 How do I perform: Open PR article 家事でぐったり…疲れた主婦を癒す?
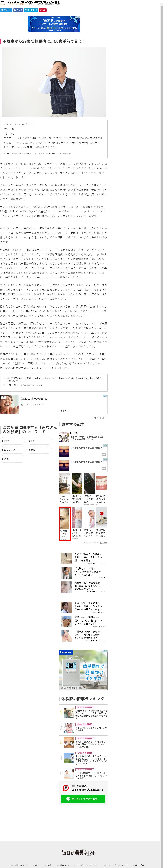coord(83,437)
